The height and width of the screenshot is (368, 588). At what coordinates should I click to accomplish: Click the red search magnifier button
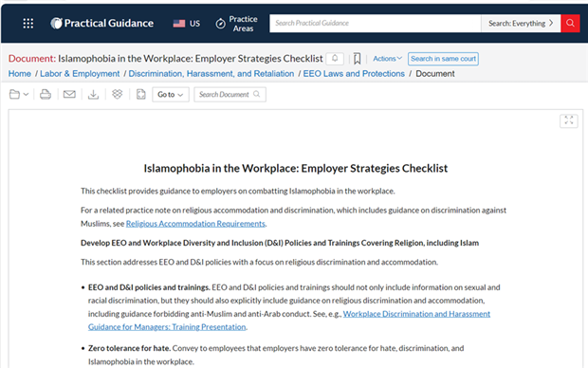tap(570, 24)
